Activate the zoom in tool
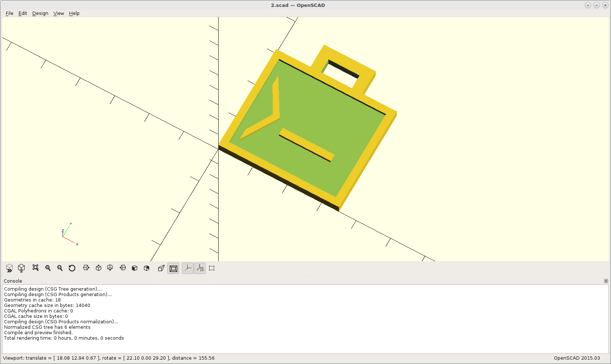The image size is (611, 364). coord(48,268)
